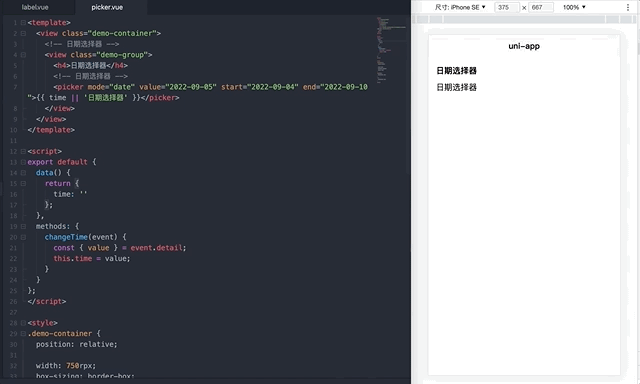Click the code minimap in the editor
The width and height of the screenshot is (640, 384).
[x=391, y=50]
